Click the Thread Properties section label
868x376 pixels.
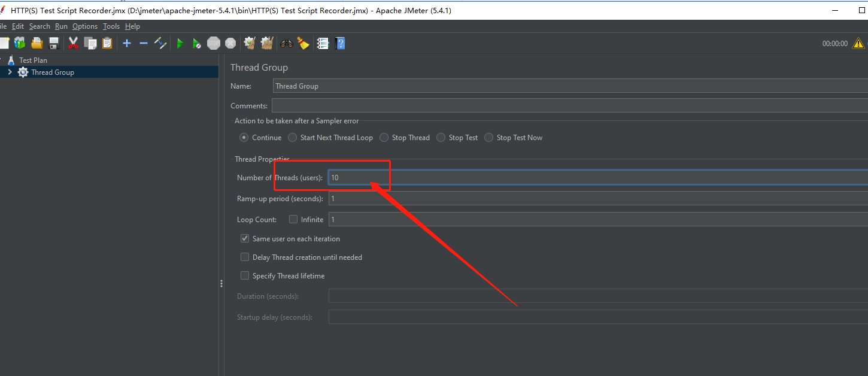pos(262,159)
